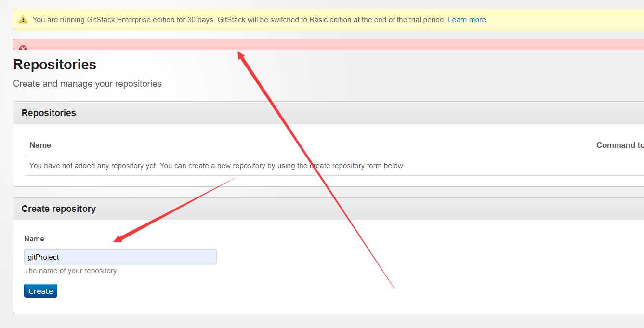
Task: Click the Name column header in table
Action: [40, 145]
